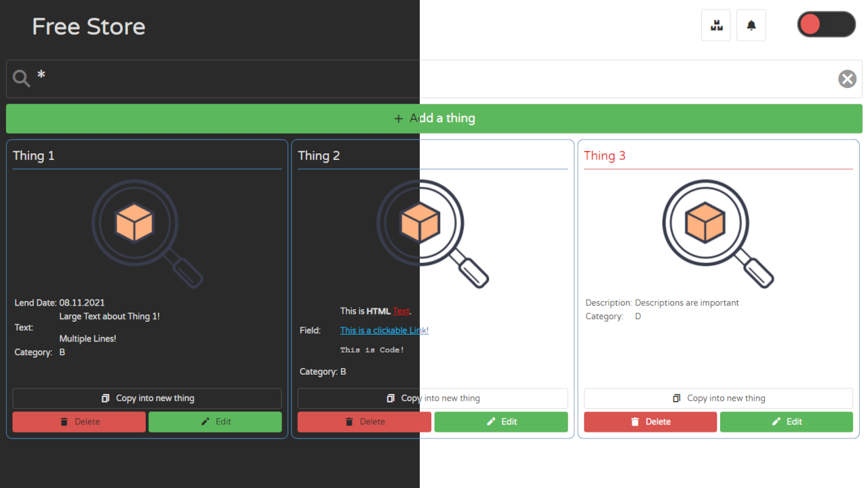Edit Thing 3
Image resolution: width=868 pixels, height=488 pixels.
point(787,422)
